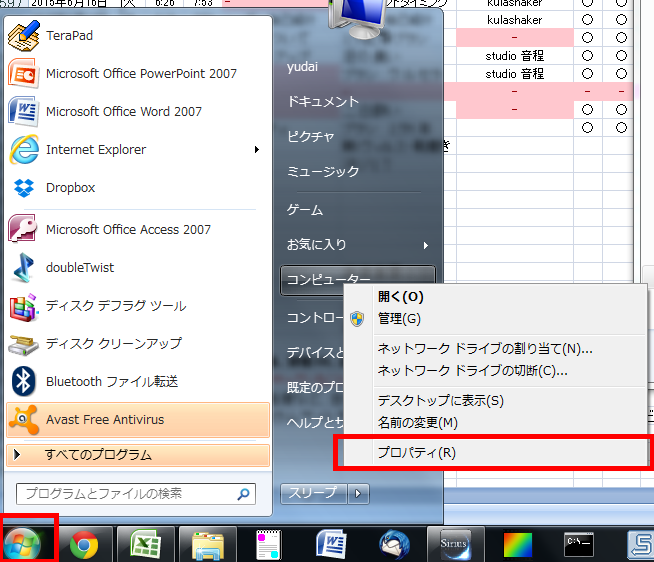The width and height of the screenshot is (654, 562).
Task: Launch Microsoft Office Word 2007 from Start menu
Action: pos(138,112)
